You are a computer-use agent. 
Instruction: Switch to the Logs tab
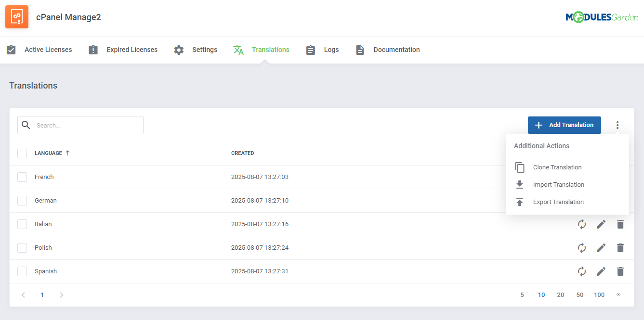(331, 49)
